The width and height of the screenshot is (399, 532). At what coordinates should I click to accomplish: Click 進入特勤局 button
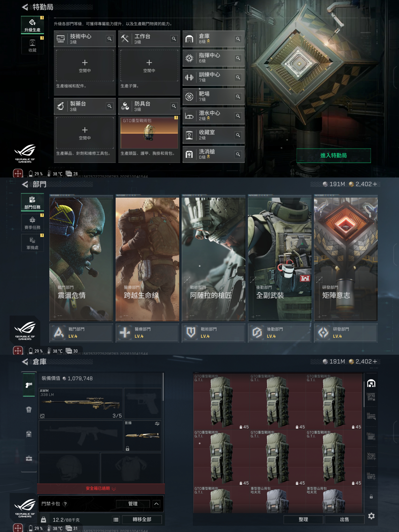[x=334, y=156]
